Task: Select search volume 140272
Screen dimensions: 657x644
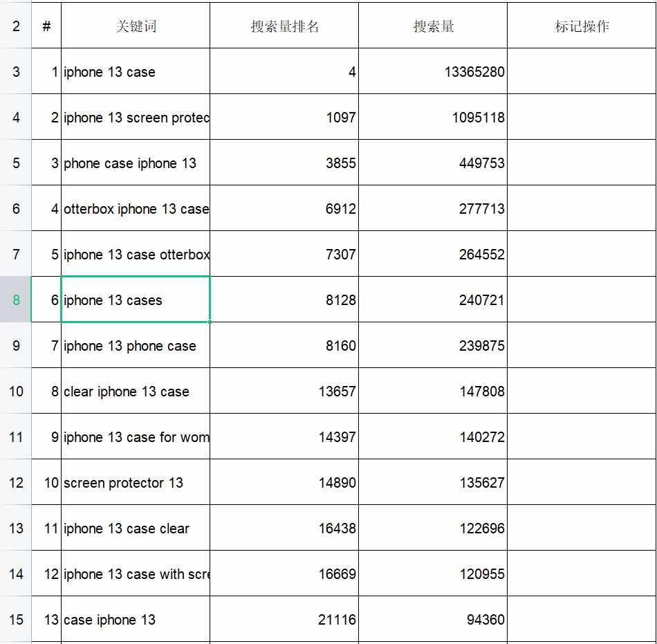Action: [x=433, y=436]
